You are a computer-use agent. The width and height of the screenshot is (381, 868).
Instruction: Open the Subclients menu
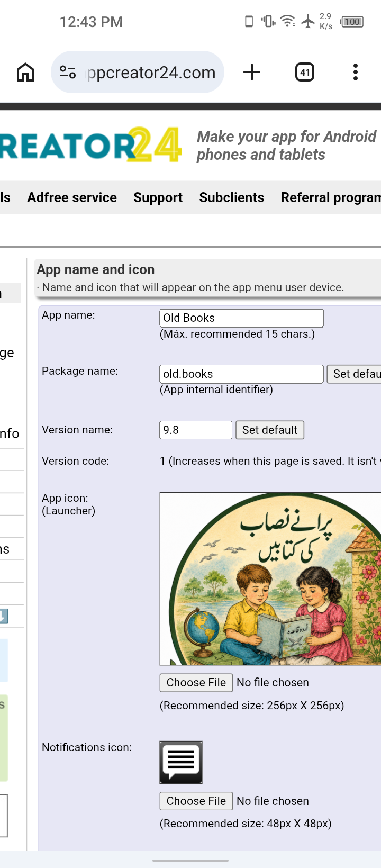[231, 197]
